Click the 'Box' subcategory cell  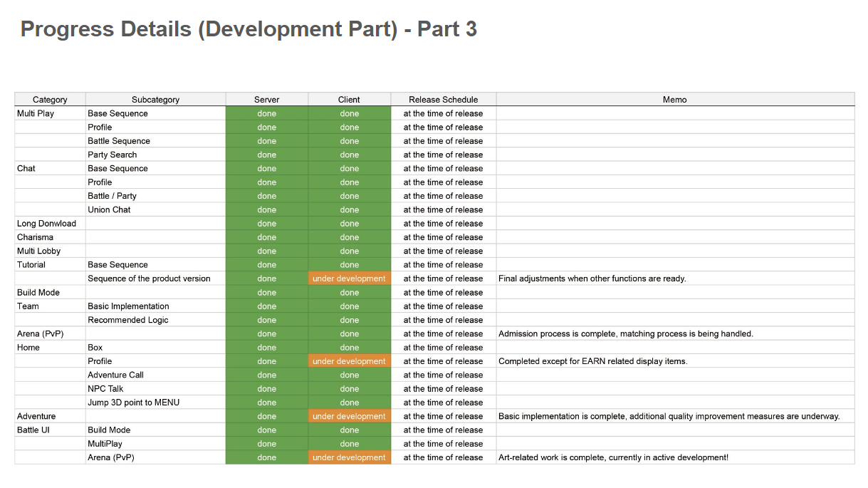pos(155,348)
